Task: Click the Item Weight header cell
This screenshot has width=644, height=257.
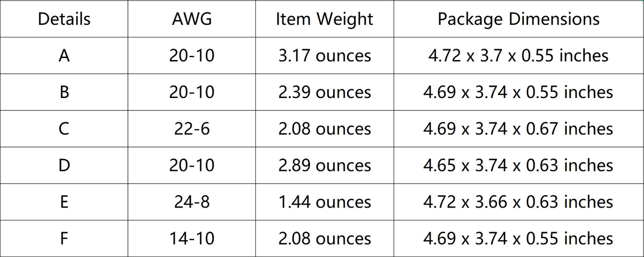Action: (x=325, y=19)
